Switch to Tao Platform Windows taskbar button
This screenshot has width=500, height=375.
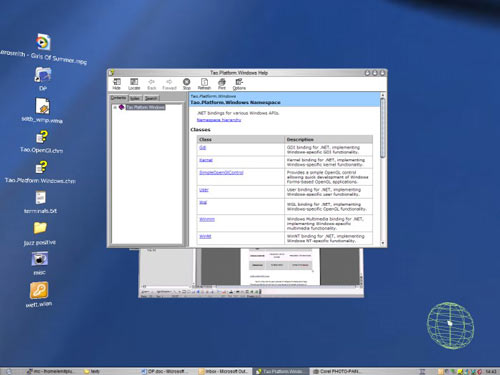[x=280, y=371]
